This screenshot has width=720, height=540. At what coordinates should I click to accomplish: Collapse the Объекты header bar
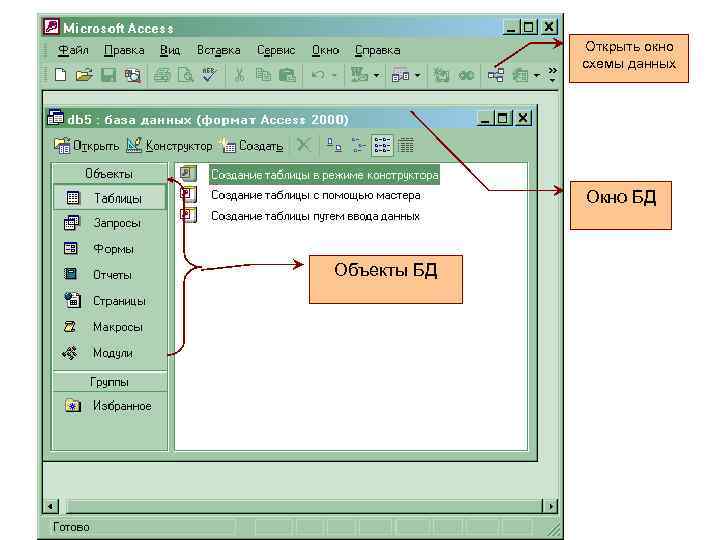109,174
